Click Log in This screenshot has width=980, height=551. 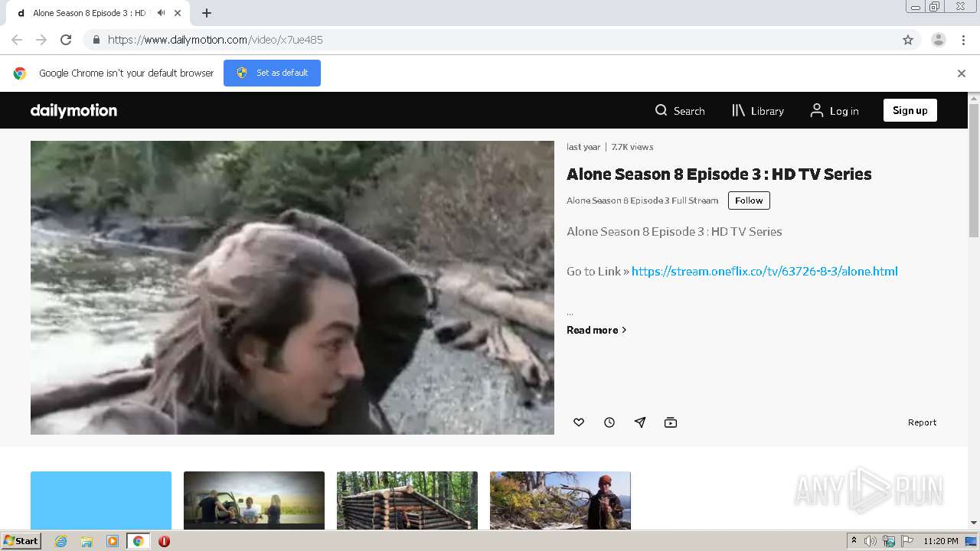tap(835, 110)
